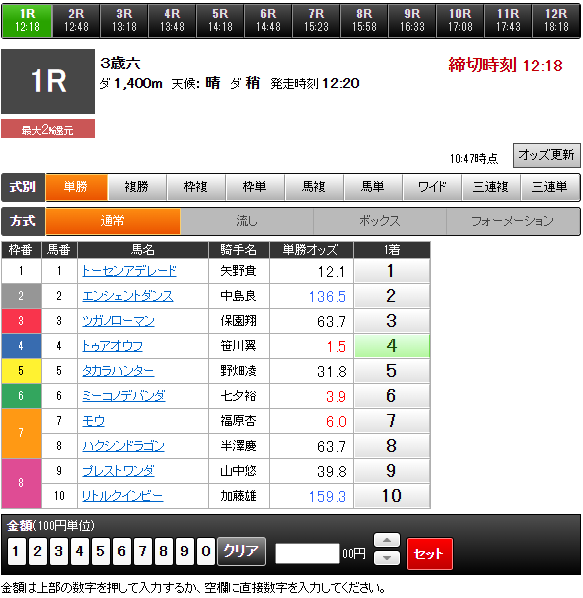Screen dimensions: 583x598
Task: Select the 5R 14:18 race tab
Action: [220, 21]
